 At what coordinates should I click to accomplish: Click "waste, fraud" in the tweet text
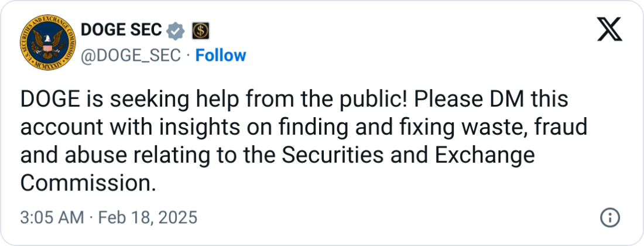[530, 128]
